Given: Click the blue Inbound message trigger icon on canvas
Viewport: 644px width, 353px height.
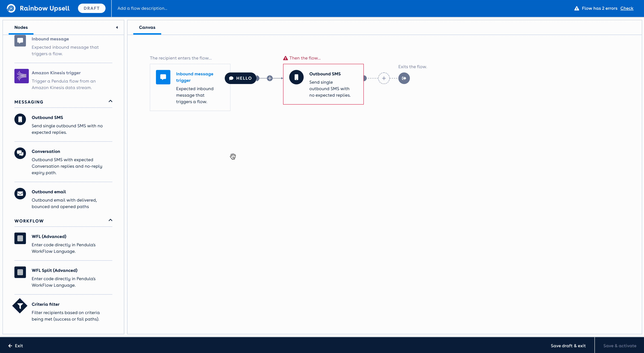Looking at the screenshot, I should 163,77.
